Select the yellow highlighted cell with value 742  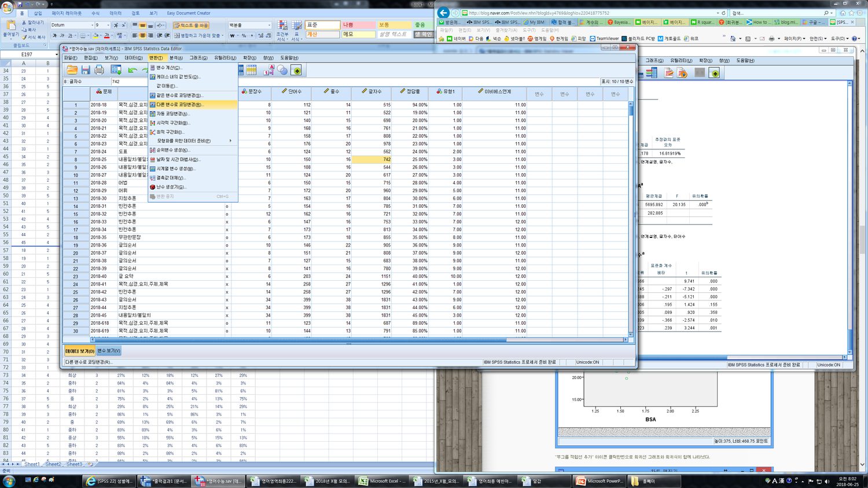click(x=371, y=159)
